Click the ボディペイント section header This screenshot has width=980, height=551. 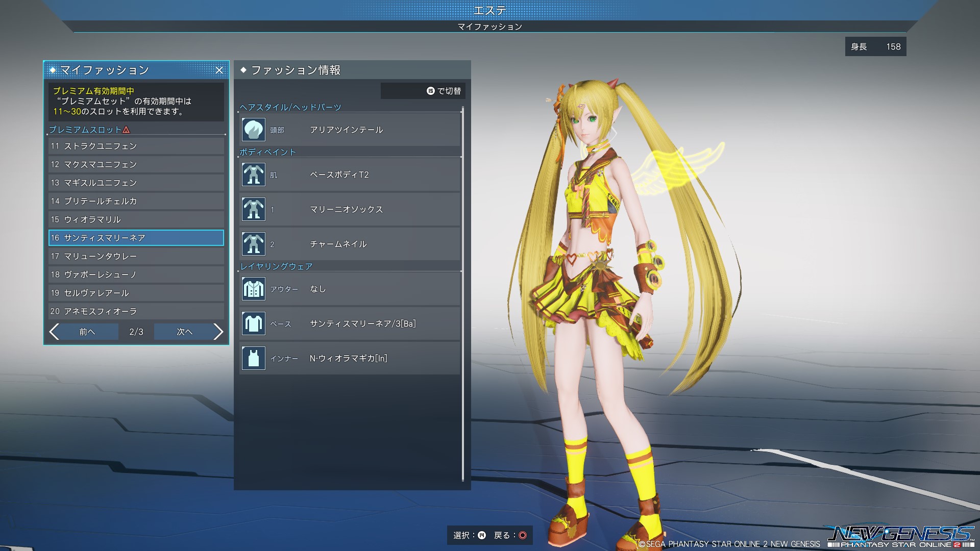268,152
